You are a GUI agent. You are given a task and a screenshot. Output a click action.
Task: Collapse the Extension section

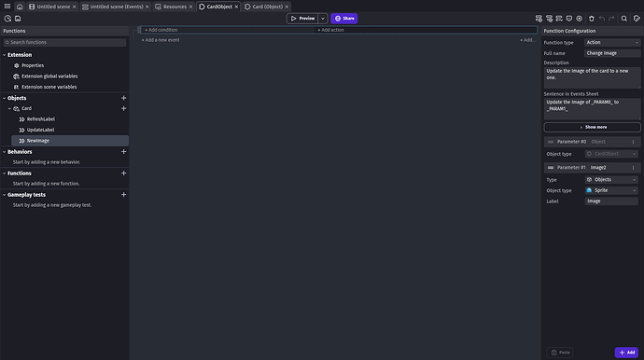click(x=4, y=55)
